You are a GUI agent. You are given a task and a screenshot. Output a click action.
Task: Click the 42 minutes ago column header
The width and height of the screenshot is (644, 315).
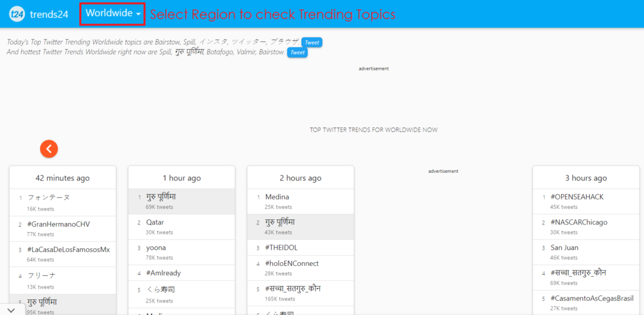pyautogui.click(x=62, y=178)
